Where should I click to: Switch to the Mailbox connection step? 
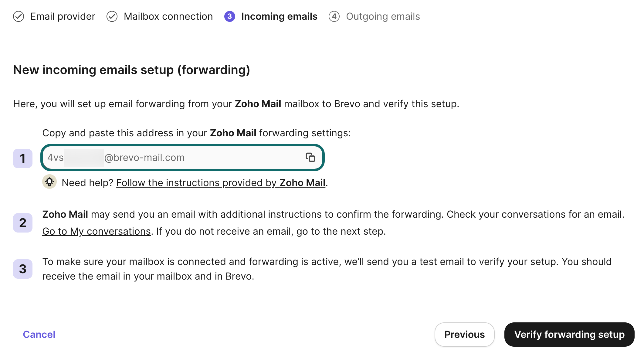tap(168, 16)
